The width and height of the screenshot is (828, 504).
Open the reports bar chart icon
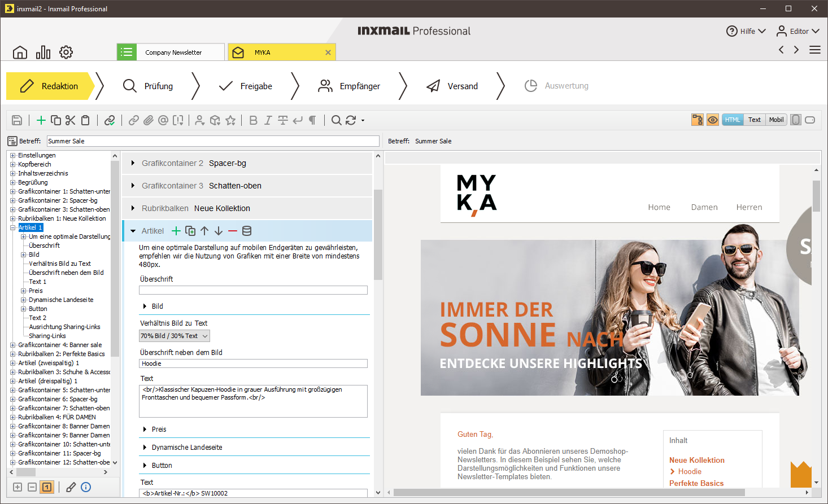43,52
